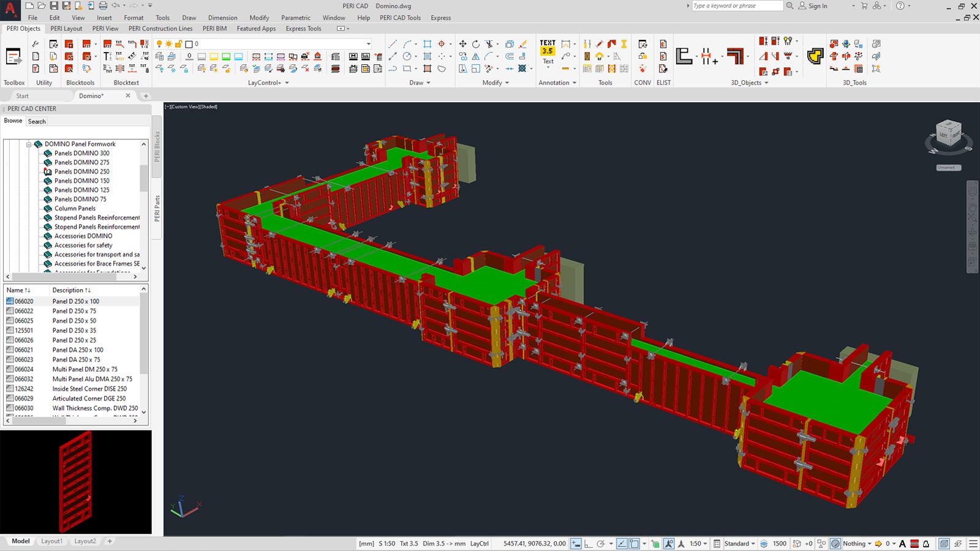Open the layer selection dropdown

click(368, 44)
